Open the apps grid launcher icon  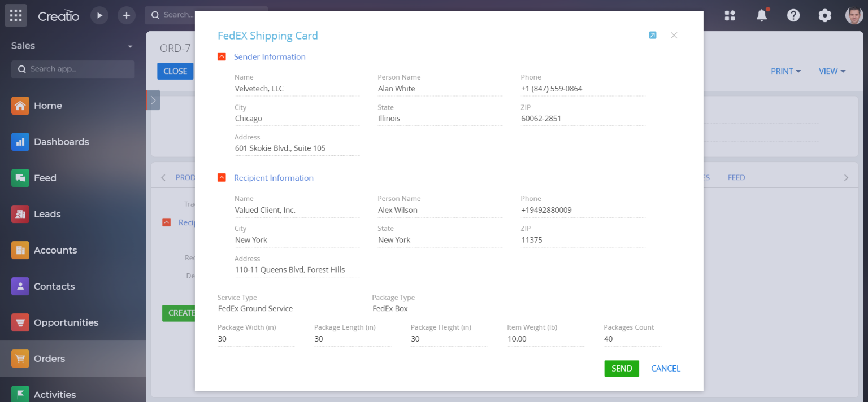coord(16,15)
